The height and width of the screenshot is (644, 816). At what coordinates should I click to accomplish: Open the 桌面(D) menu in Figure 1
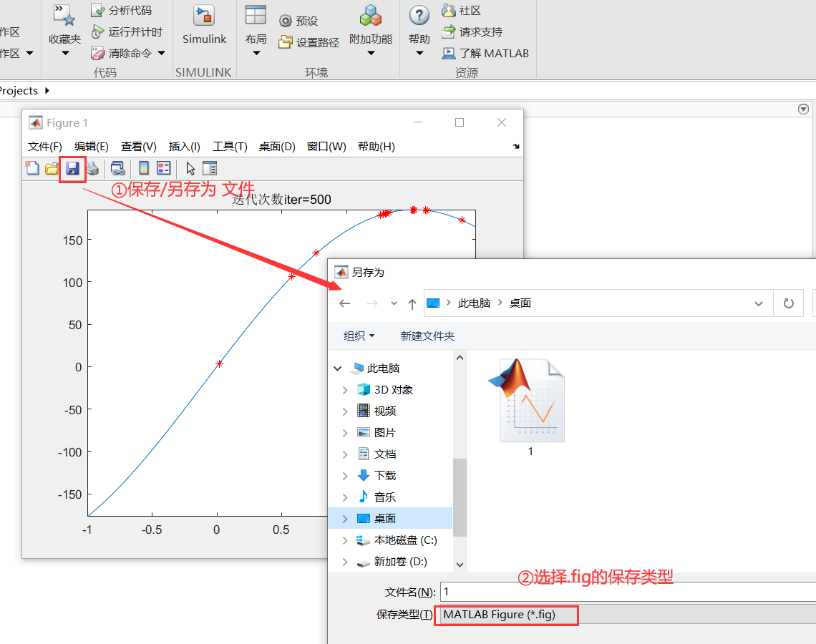[x=277, y=147]
